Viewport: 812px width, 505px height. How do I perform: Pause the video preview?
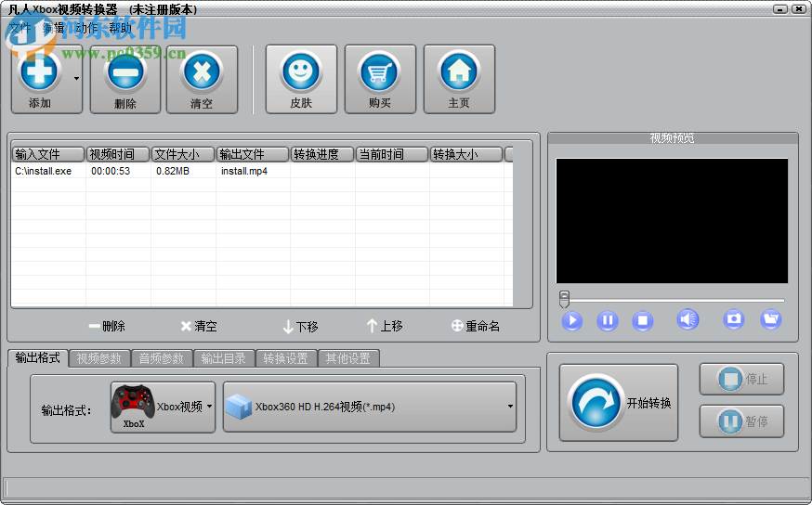pyautogui.click(x=608, y=321)
